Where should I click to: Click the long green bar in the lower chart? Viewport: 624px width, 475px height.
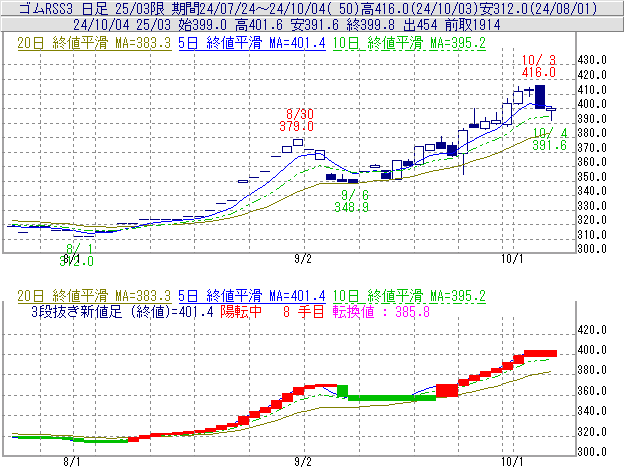click(x=392, y=398)
